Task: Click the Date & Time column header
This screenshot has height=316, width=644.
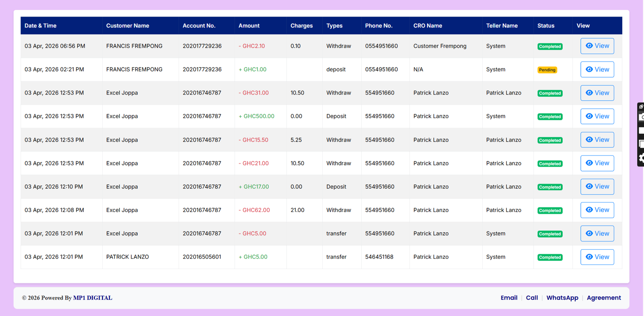Action: (40, 26)
